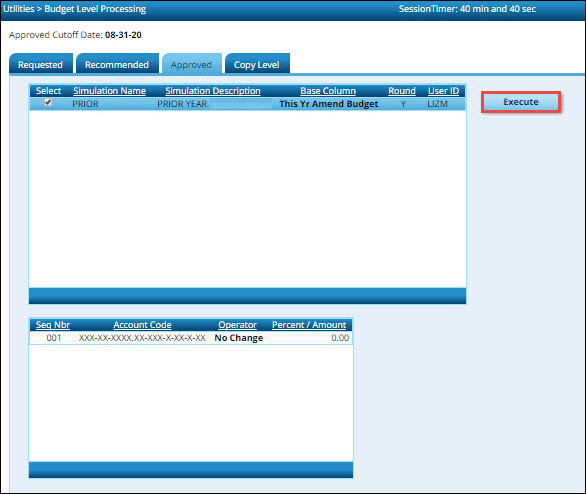Click Utilities > Budget Level Processing breadcrumb
This screenshot has height=494, width=586.
75,9
